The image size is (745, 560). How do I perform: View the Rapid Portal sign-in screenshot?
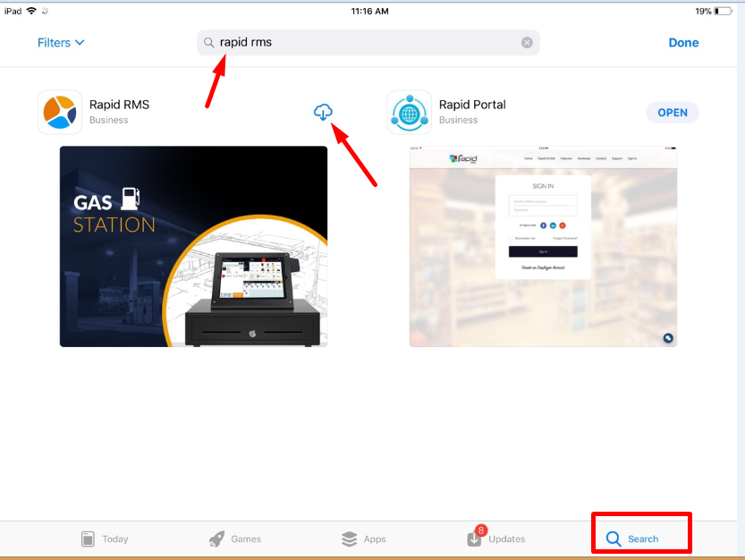(x=543, y=246)
